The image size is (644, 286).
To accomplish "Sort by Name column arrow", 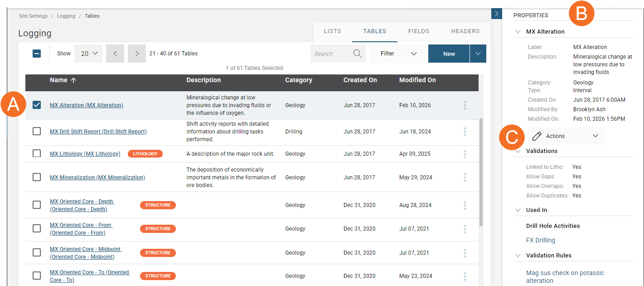I will (73, 80).
